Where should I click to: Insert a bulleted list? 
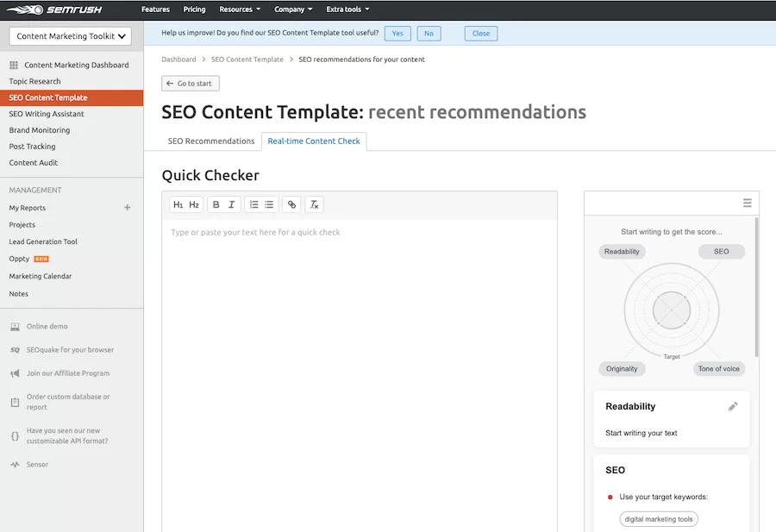[x=269, y=205]
